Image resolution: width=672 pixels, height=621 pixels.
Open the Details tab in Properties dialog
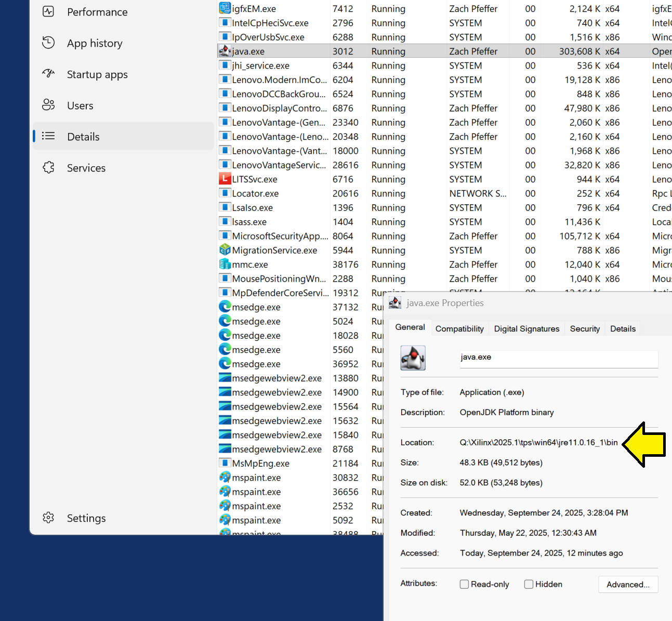(623, 329)
